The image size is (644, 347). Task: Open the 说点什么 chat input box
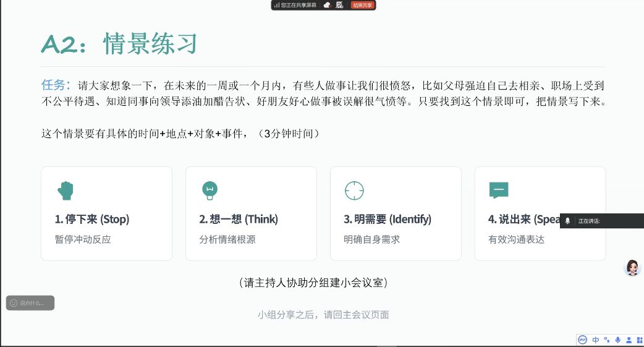coord(31,303)
